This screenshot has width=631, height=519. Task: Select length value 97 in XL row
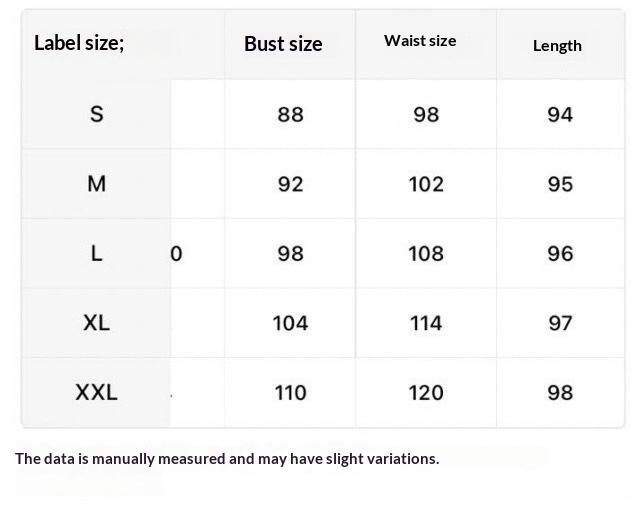(x=560, y=323)
